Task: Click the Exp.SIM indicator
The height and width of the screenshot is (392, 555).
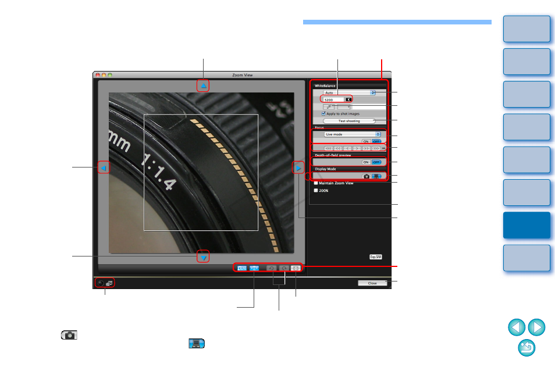Action: (376, 257)
